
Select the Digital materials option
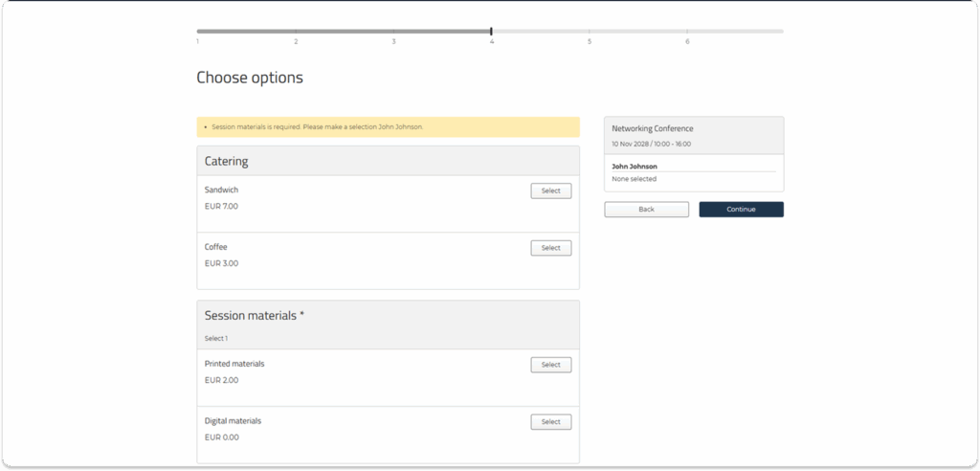(550, 422)
